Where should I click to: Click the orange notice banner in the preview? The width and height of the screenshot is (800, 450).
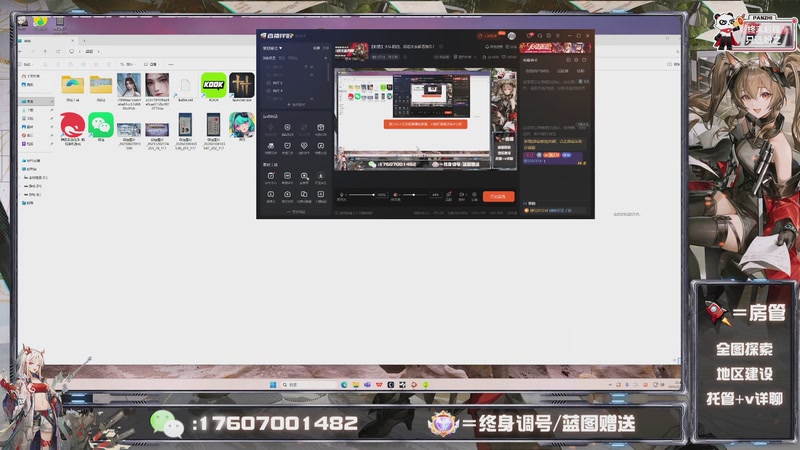426,123
